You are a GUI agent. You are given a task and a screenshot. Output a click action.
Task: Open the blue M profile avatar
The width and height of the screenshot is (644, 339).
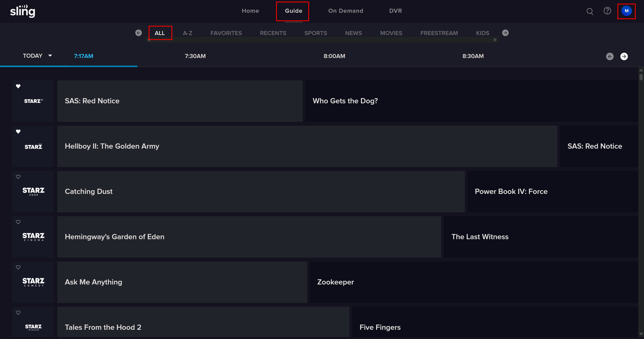626,11
